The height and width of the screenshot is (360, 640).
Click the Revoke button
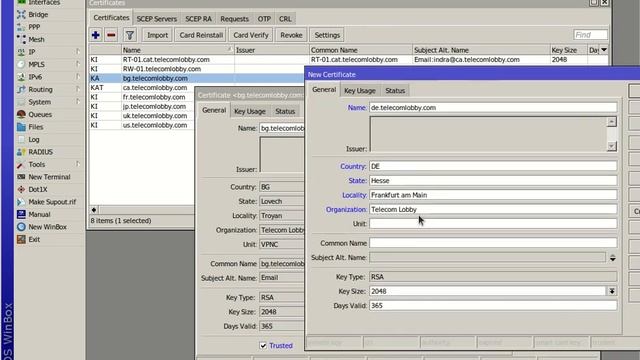click(291, 35)
